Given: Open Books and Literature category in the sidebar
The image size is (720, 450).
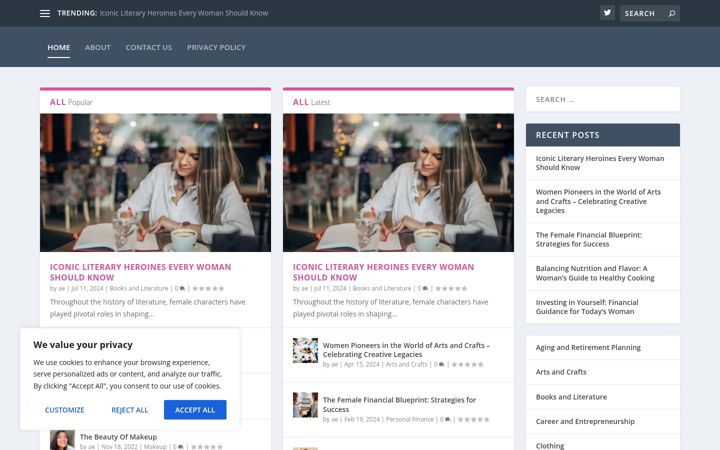Looking at the screenshot, I should point(571,397).
